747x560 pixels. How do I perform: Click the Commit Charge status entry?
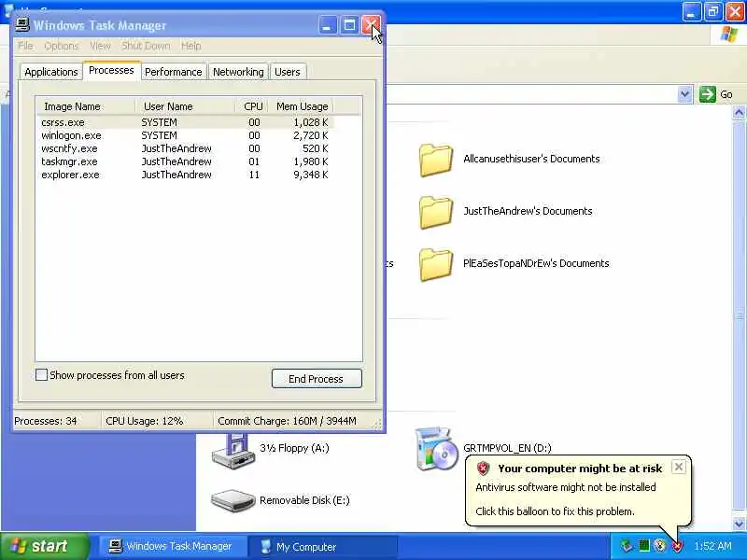287,421
